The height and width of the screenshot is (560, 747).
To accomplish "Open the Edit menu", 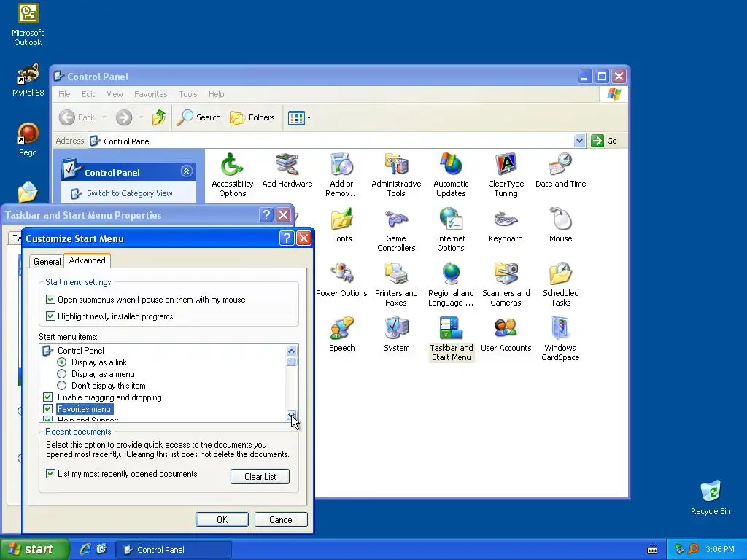I will [x=88, y=94].
